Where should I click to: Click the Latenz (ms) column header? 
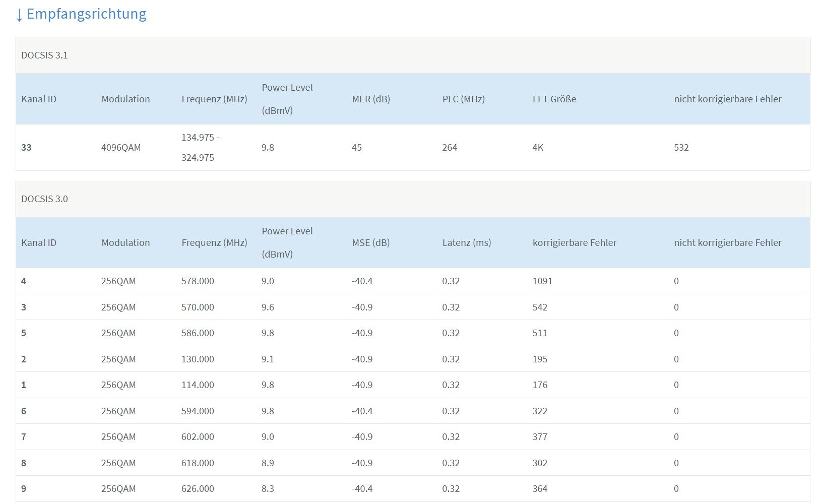coord(467,243)
